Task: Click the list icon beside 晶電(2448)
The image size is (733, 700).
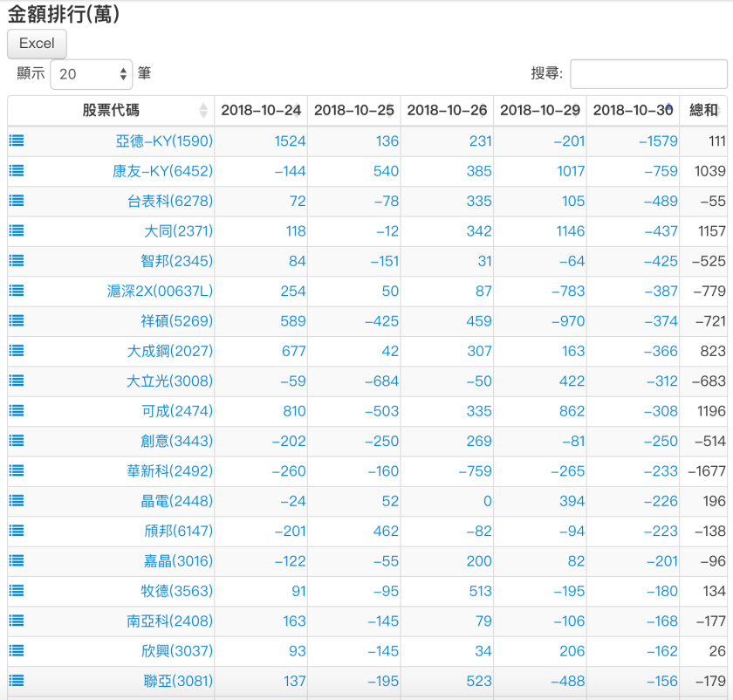Action: click(16, 500)
